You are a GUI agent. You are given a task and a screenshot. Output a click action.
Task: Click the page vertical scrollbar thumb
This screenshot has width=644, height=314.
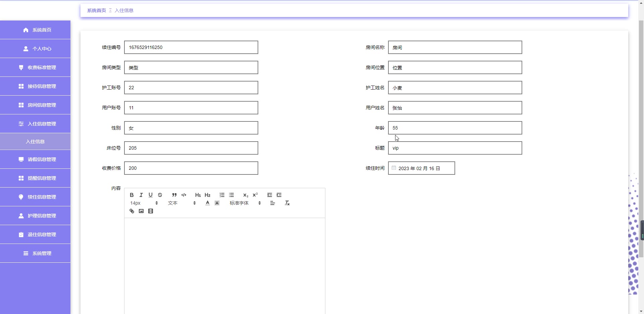[641, 139]
